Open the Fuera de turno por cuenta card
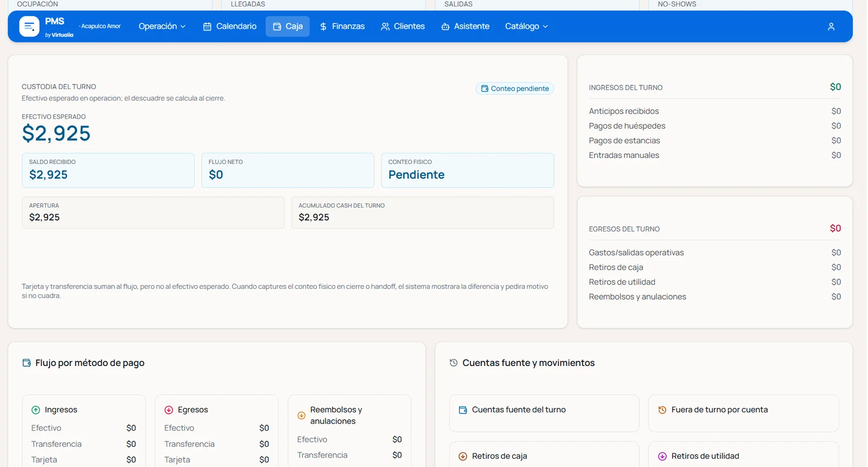Viewport: 868px width, 467px height. pos(743,413)
